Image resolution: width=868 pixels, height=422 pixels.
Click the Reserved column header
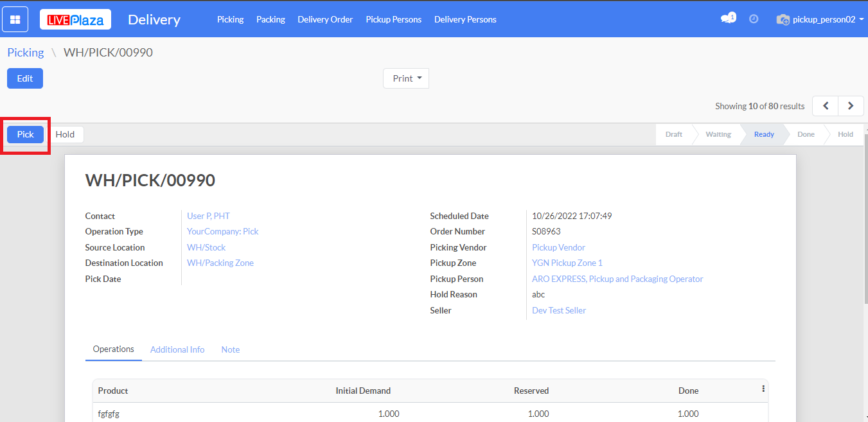click(x=531, y=391)
